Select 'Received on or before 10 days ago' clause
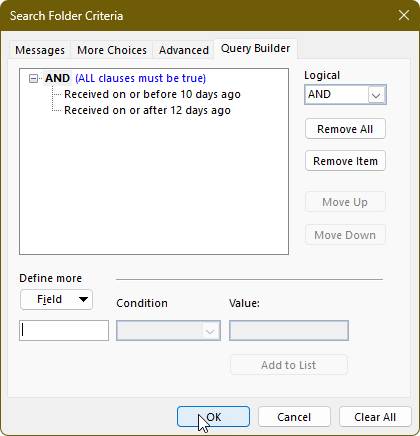 coord(152,94)
